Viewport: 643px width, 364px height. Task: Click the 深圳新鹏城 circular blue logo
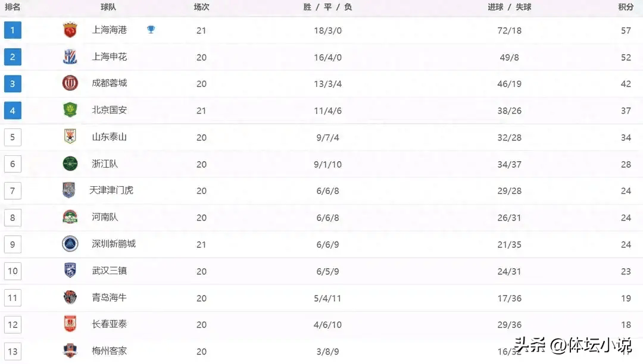coord(70,244)
